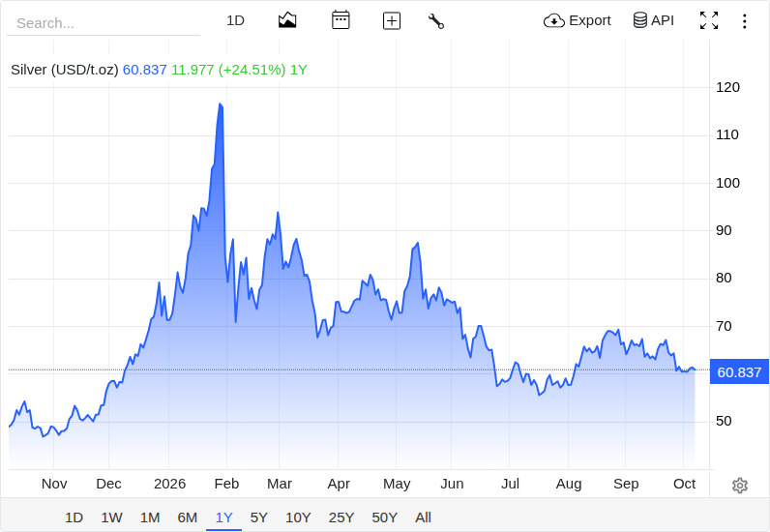This screenshot has width=770, height=532.
Task: Select the 6M range tab
Action: [187, 517]
